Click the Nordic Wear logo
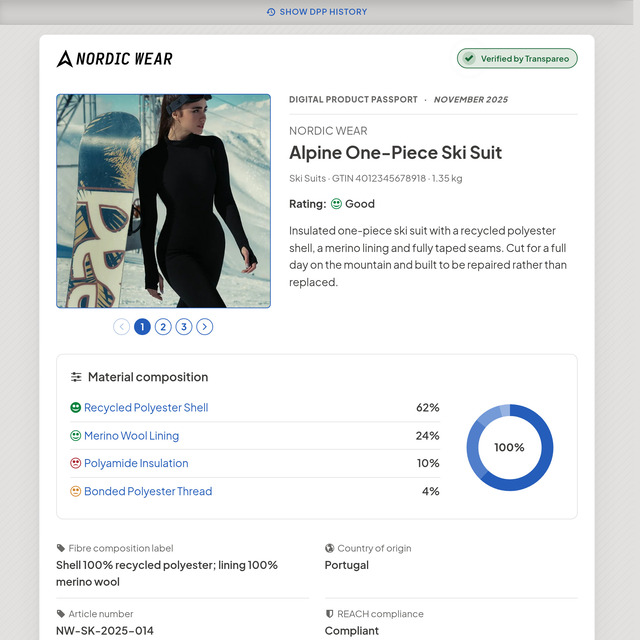Screen dimensions: 640x640 coord(115,59)
